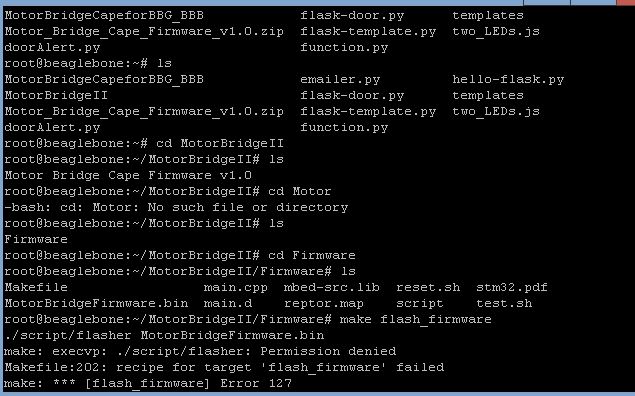Click 'Motor Bridge Cape Firmware v1.0' output line
Viewport: 635px width, 396px height.
pos(128,176)
